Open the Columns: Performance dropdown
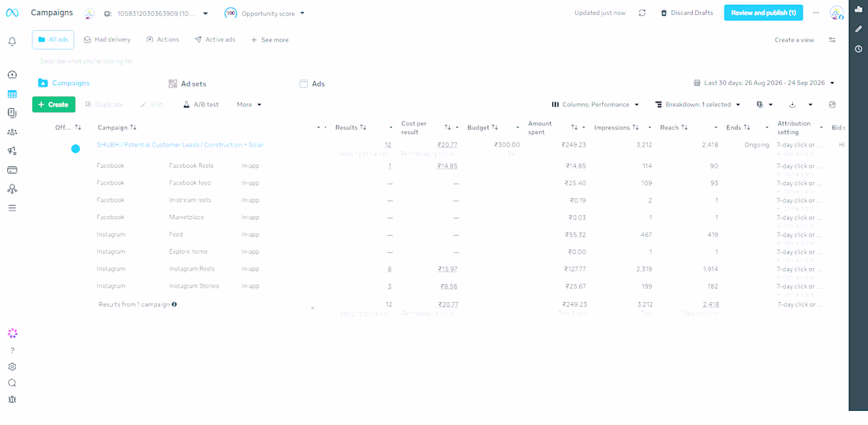This screenshot has width=868, height=425. coord(595,105)
